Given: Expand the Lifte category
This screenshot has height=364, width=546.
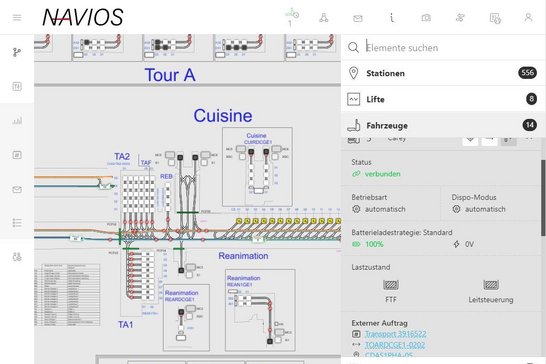Looking at the screenshot, I should coord(443,99).
